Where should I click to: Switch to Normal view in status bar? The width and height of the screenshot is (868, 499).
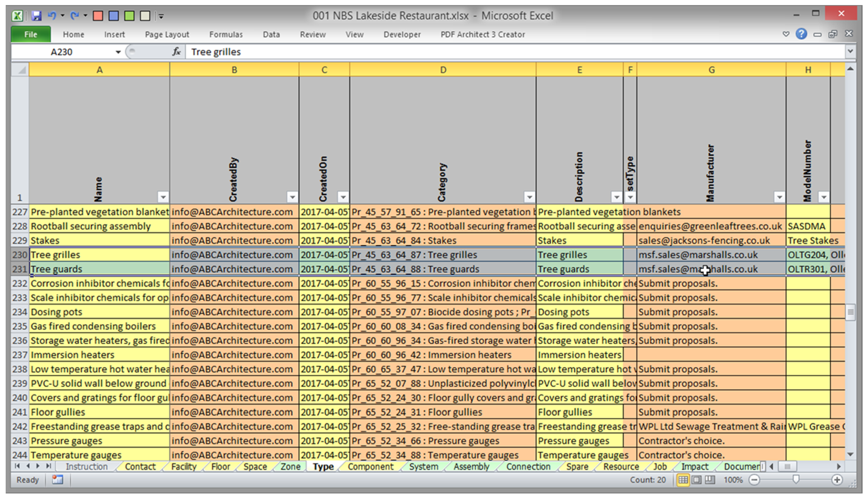(x=683, y=480)
